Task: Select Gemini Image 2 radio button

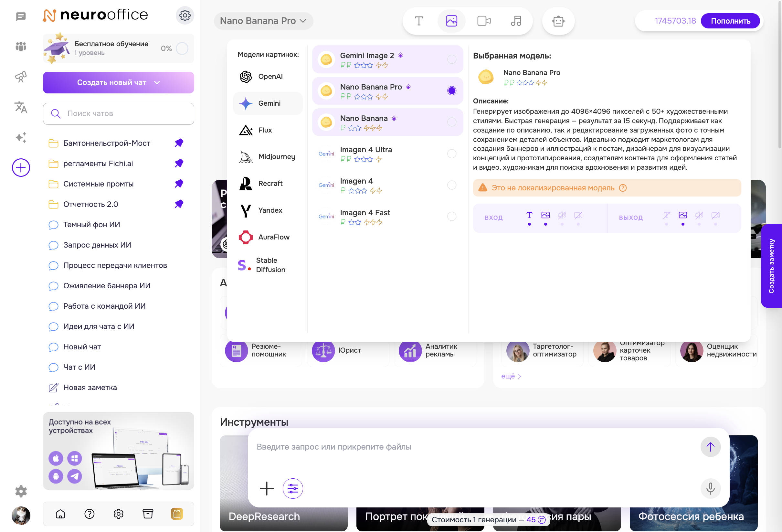Action: (x=451, y=59)
